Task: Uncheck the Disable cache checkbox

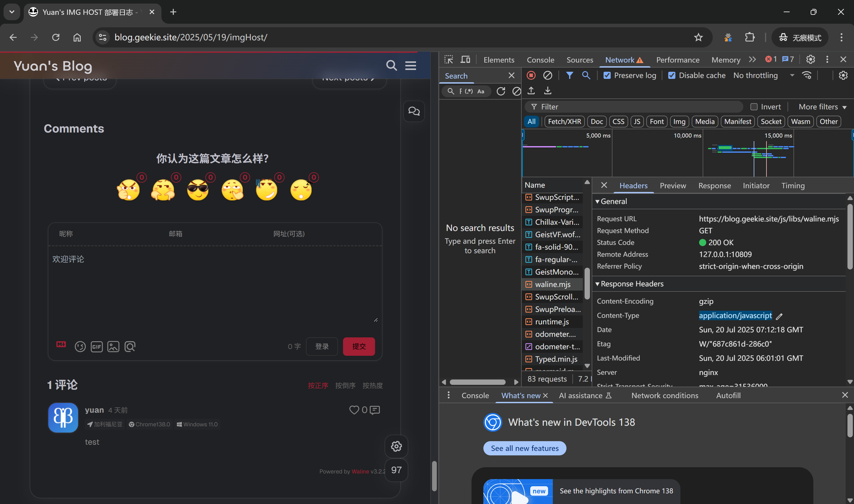Action: pyautogui.click(x=672, y=75)
